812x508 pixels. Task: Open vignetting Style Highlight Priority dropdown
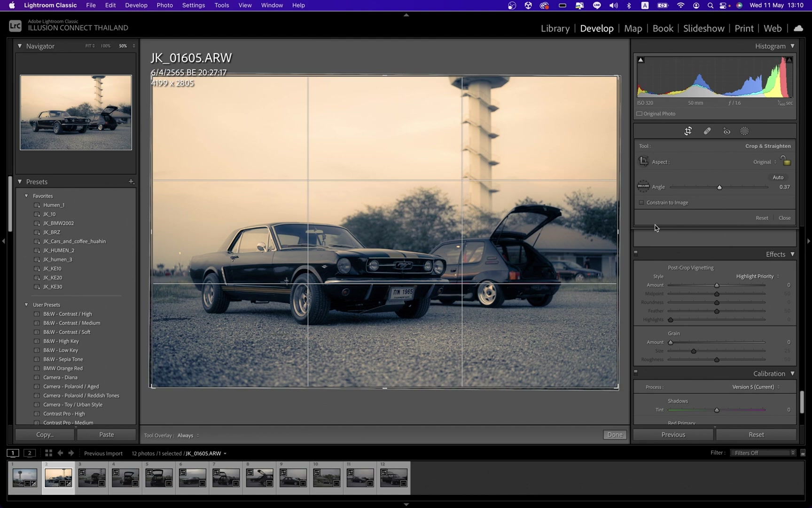(x=757, y=276)
